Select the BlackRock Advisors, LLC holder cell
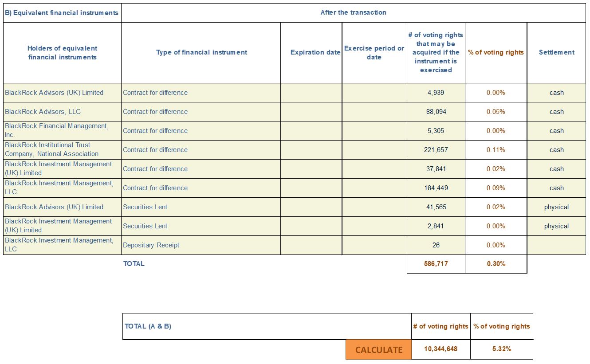Screen dimensions: 590x364 (62, 112)
